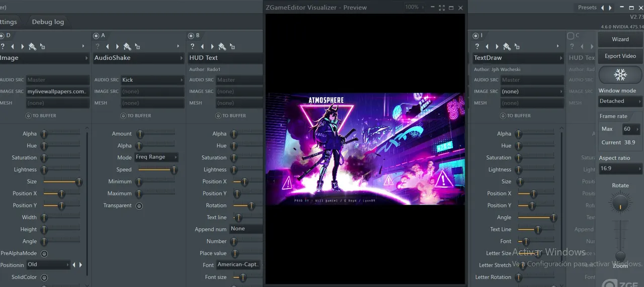This screenshot has width=644, height=287.
Task: Go to previous effect in layer B
Action: click(x=202, y=46)
